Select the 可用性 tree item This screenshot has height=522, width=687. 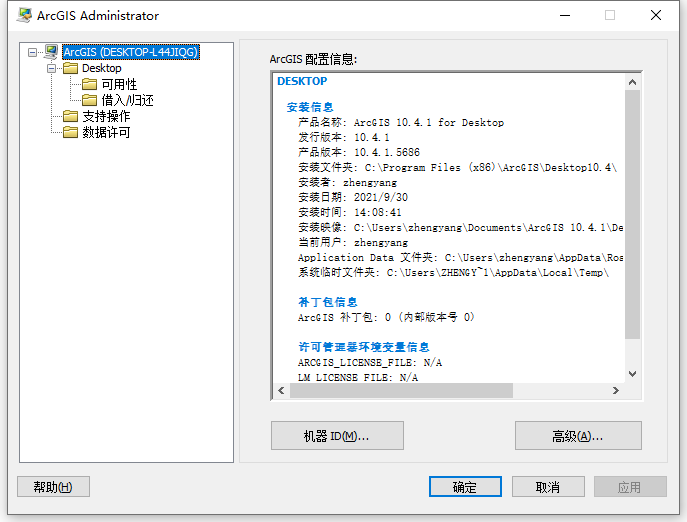click(x=119, y=84)
